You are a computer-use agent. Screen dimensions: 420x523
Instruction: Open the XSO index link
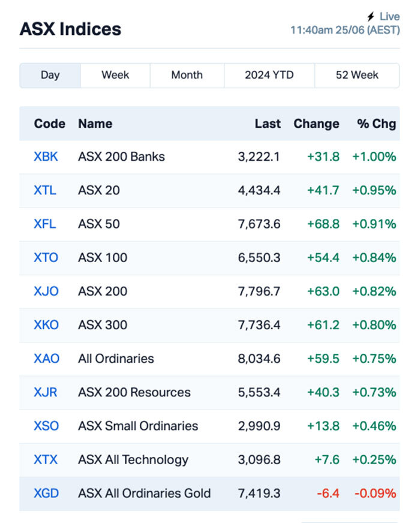point(46,426)
